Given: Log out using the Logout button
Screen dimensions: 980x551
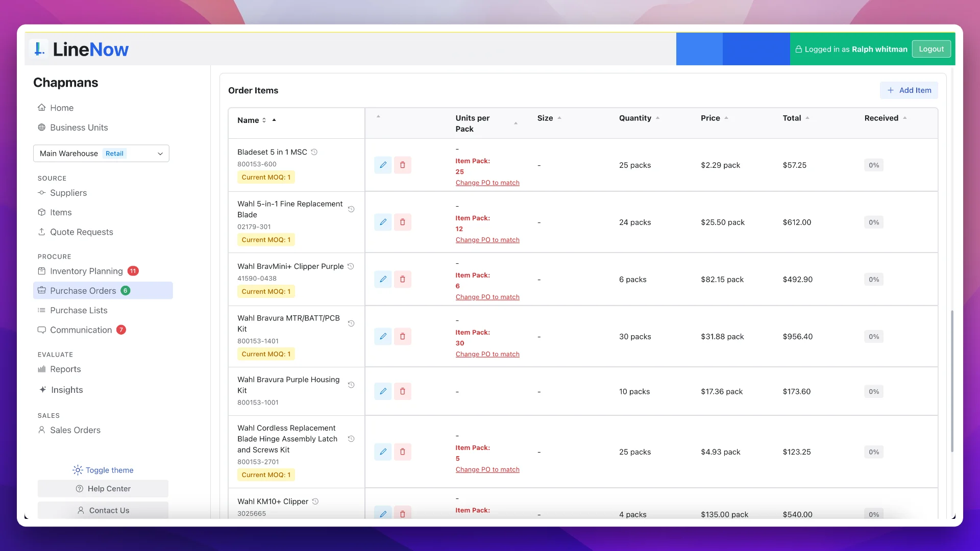Looking at the screenshot, I should coord(931,49).
